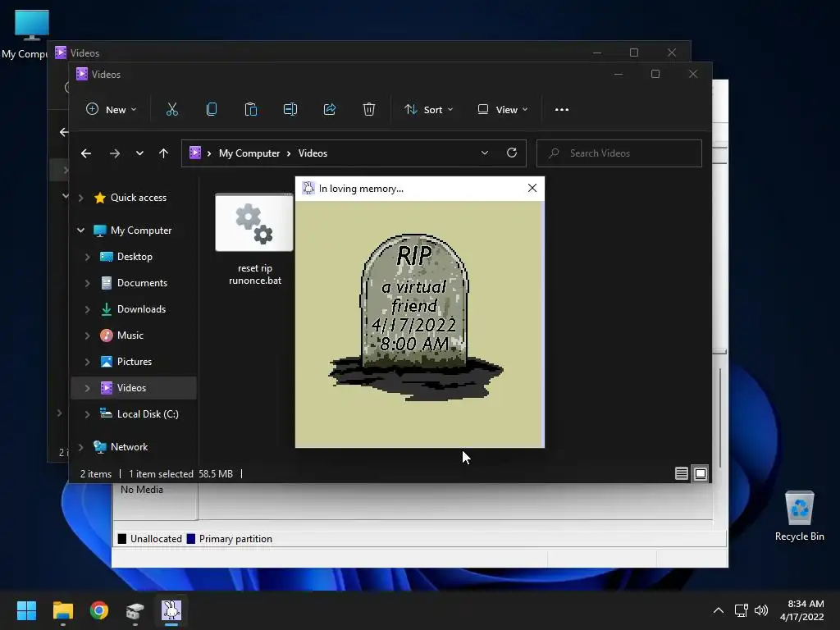
Task: Click the 2 items status text
Action: tap(96, 474)
